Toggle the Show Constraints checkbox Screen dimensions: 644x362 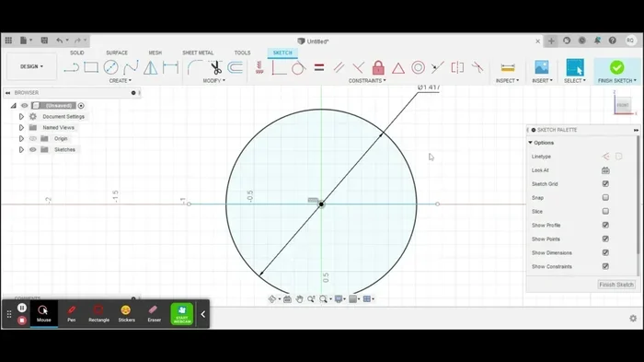pos(605,266)
